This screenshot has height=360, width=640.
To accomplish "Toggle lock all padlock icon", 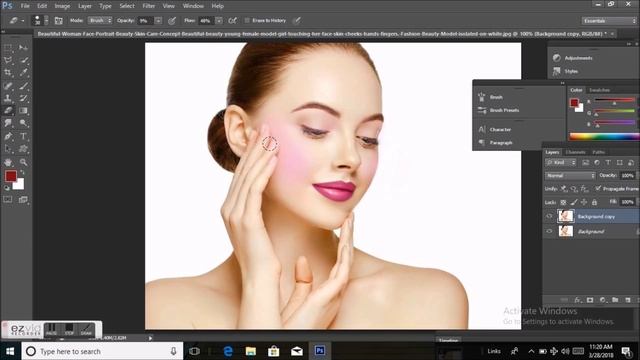I will (594, 202).
